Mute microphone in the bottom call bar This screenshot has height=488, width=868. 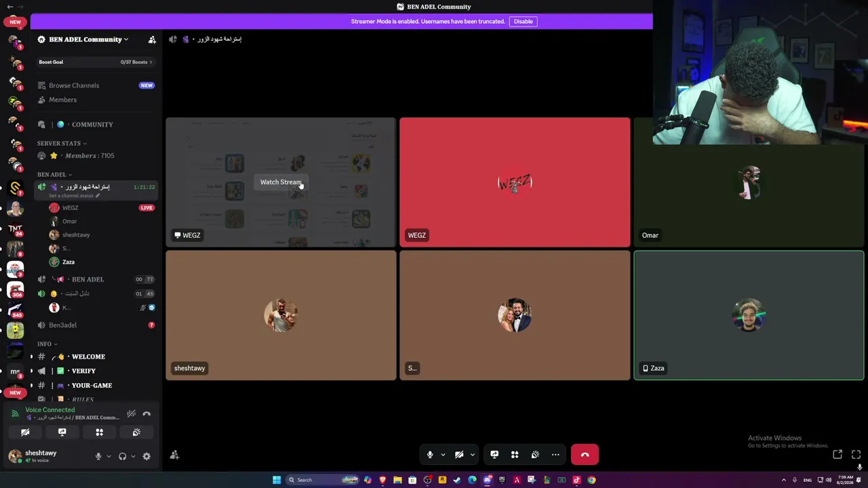tap(430, 455)
